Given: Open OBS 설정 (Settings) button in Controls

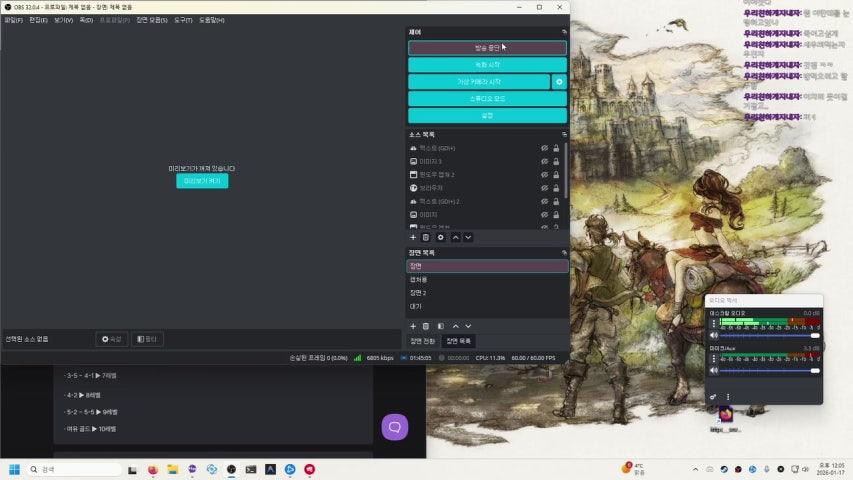Looking at the screenshot, I should click(x=487, y=115).
